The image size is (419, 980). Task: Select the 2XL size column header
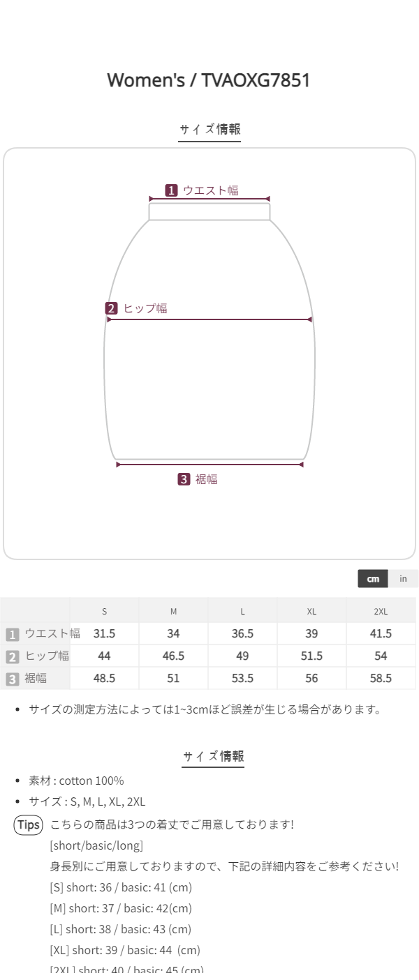coord(381,612)
